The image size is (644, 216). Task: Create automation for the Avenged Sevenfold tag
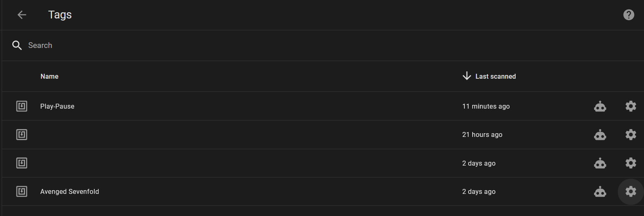coord(600,191)
